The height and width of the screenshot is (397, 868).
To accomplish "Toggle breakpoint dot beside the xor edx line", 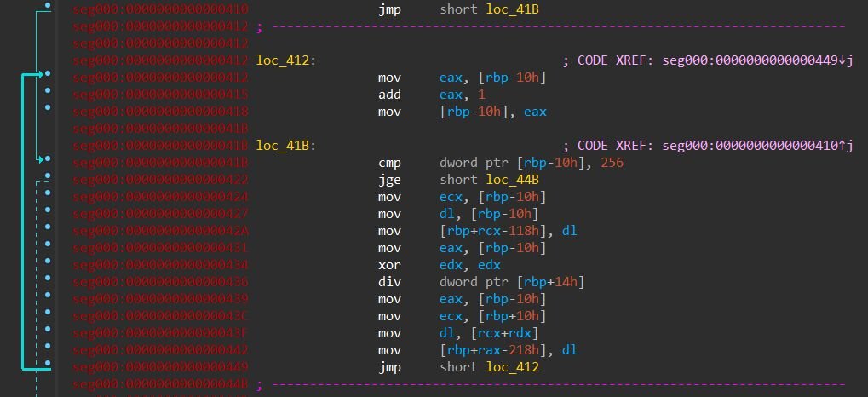I will (x=48, y=265).
